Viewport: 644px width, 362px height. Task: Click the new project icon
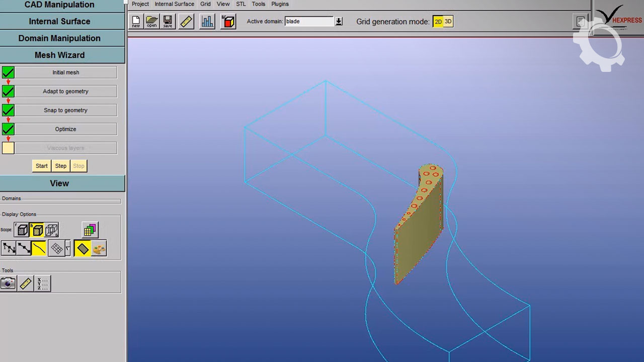pyautogui.click(x=136, y=22)
